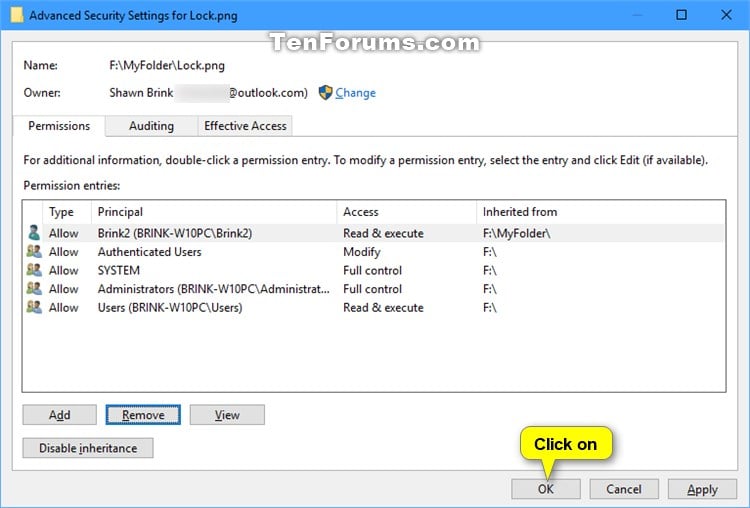Viewport: 750px width, 508px height.
Task: Click F:\ in the Administrators row
Action: pyautogui.click(x=490, y=289)
